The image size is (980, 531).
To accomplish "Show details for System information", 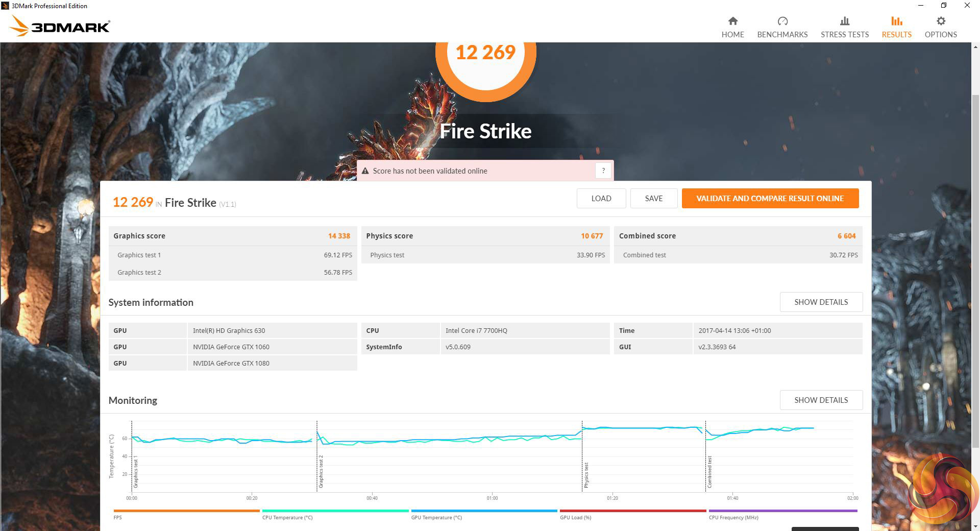I will 821,302.
